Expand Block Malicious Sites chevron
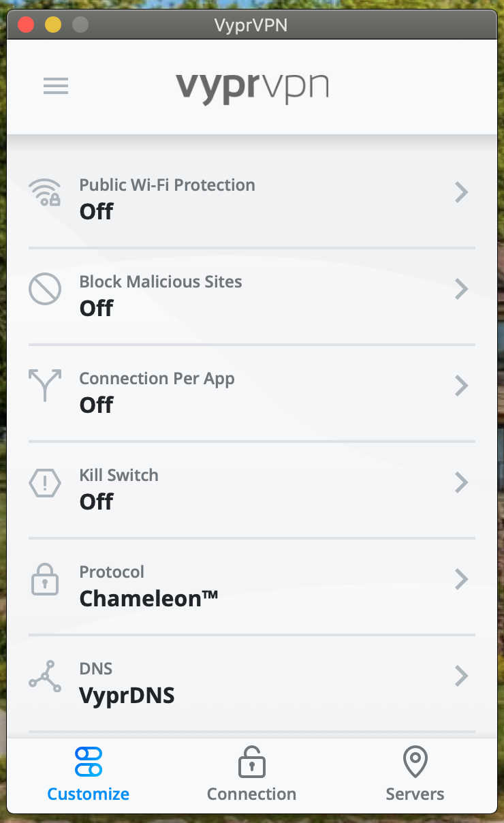504x823 pixels. [x=462, y=290]
